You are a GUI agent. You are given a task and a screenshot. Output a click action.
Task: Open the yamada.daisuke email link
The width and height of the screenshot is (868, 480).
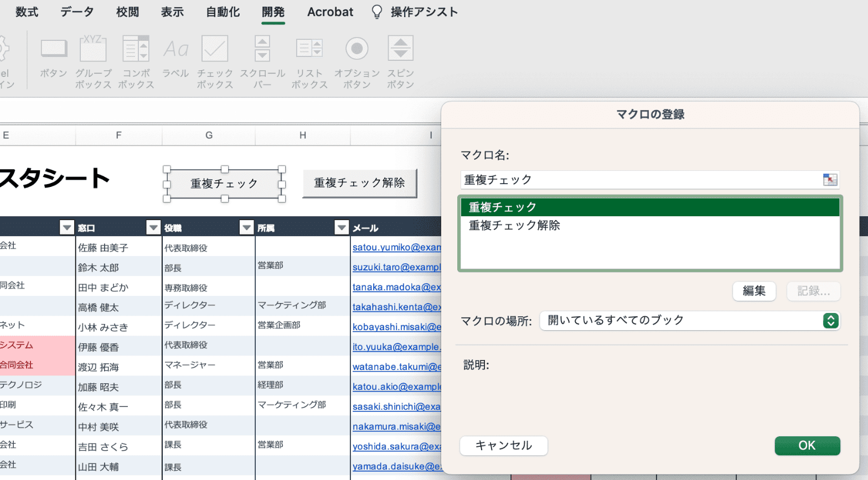[397, 466]
